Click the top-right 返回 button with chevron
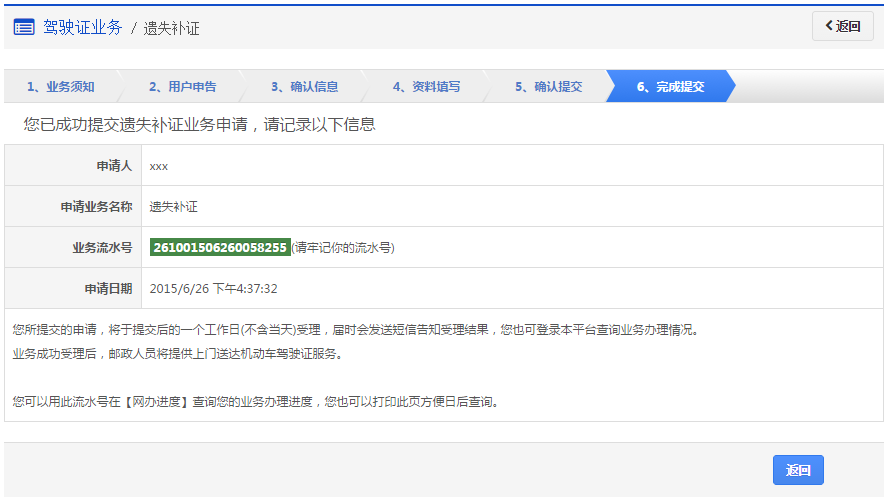889x498 pixels. click(843, 26)
